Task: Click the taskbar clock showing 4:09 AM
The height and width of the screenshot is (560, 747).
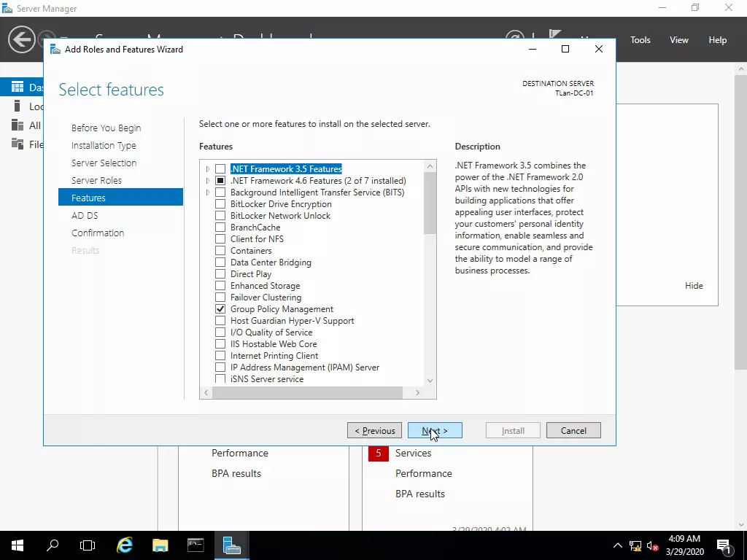Action: coord(684,545)
